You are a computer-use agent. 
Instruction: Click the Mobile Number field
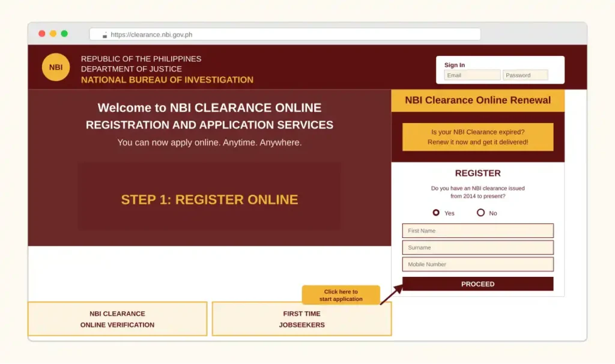point(477,264)
